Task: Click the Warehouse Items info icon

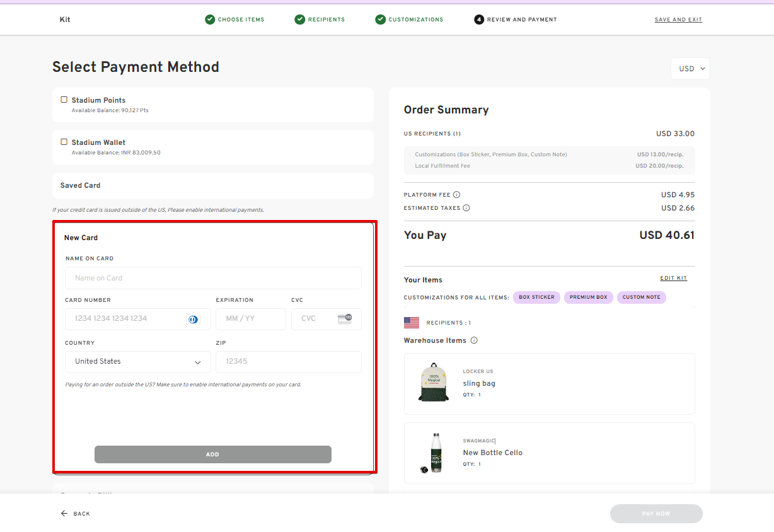Action: click(473, 340)
